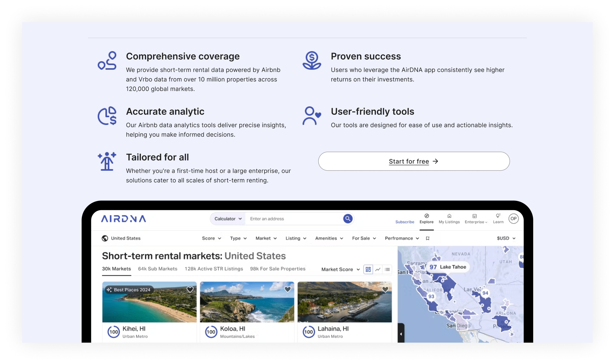Open the Calculator dropdown

[228, 219]
